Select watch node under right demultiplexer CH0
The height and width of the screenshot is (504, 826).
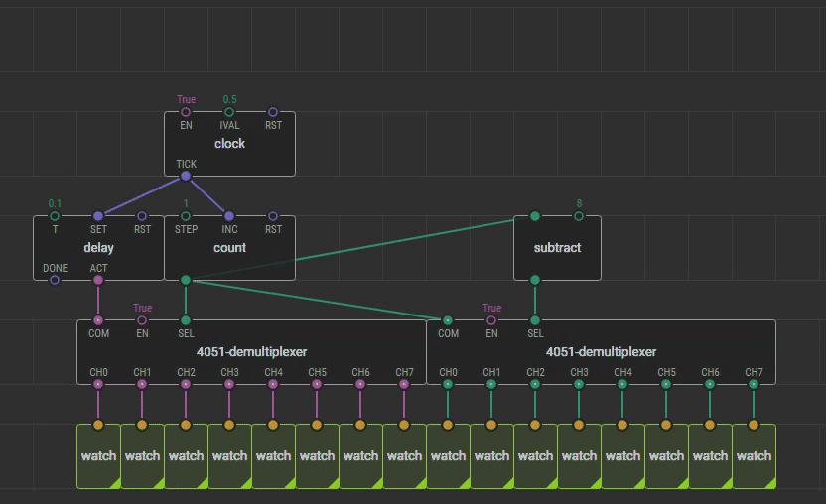[x=449, y=456]
